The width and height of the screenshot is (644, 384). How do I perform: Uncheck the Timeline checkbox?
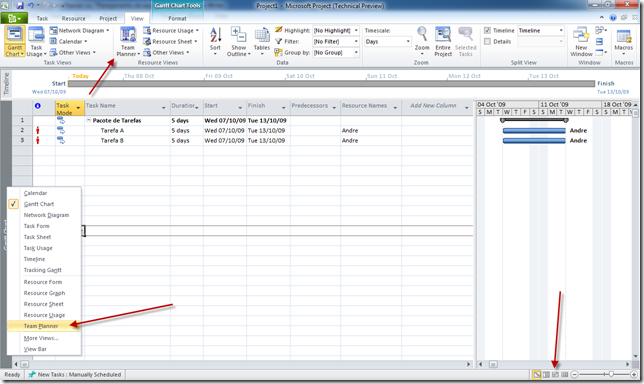[488, 30]
